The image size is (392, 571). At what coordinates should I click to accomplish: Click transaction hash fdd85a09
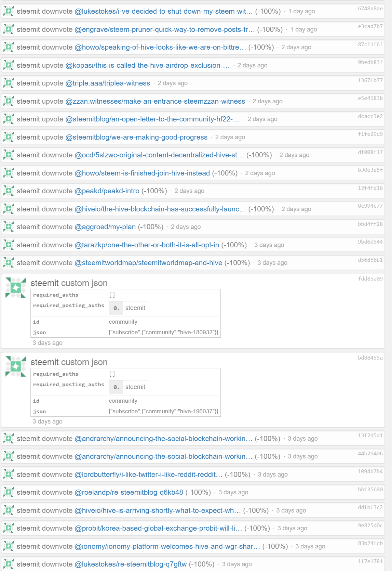tap(370, 279)
